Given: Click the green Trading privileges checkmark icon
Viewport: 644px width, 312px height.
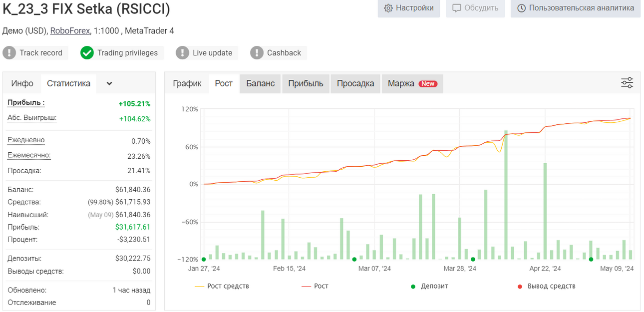Looking at the screenshot, I should (87, 52).
